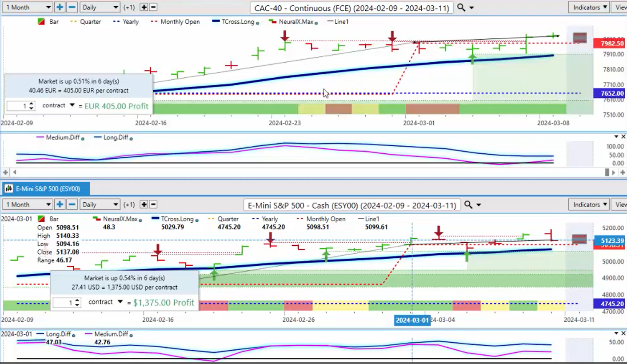Toggle NeuralX.Max legend on CAC-40 chart

point(294,21)
